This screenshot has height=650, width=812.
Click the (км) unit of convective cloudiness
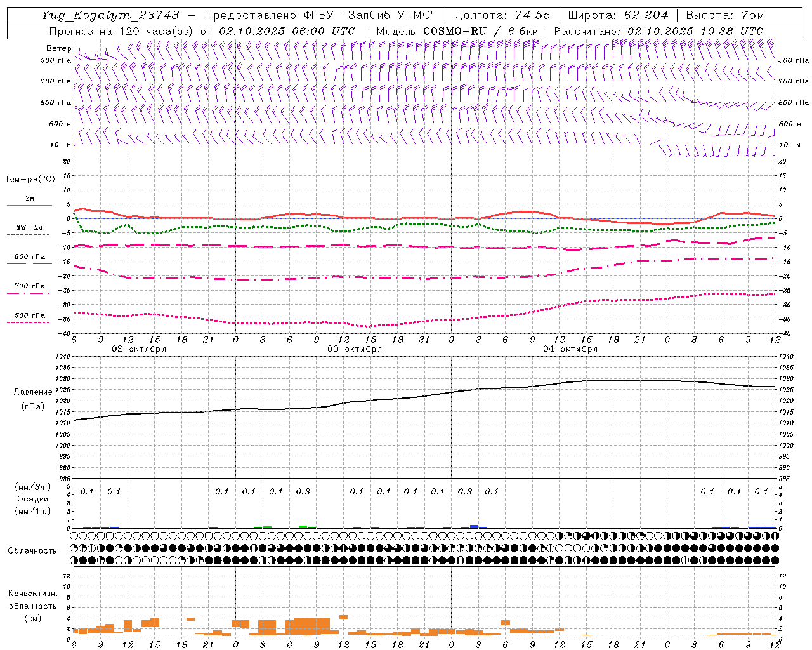point(33,618)
